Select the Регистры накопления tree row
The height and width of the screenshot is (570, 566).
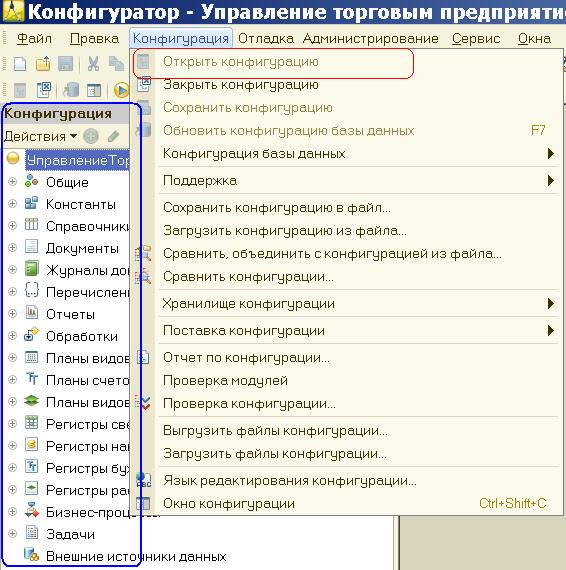pyautogui.click(x=87, y=446)
